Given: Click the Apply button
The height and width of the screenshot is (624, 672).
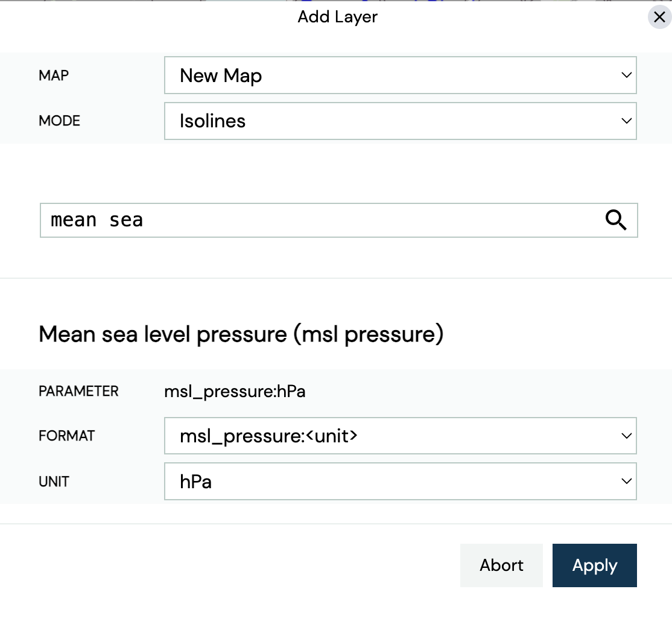Looking at the screenshot, I should [594, 565].
